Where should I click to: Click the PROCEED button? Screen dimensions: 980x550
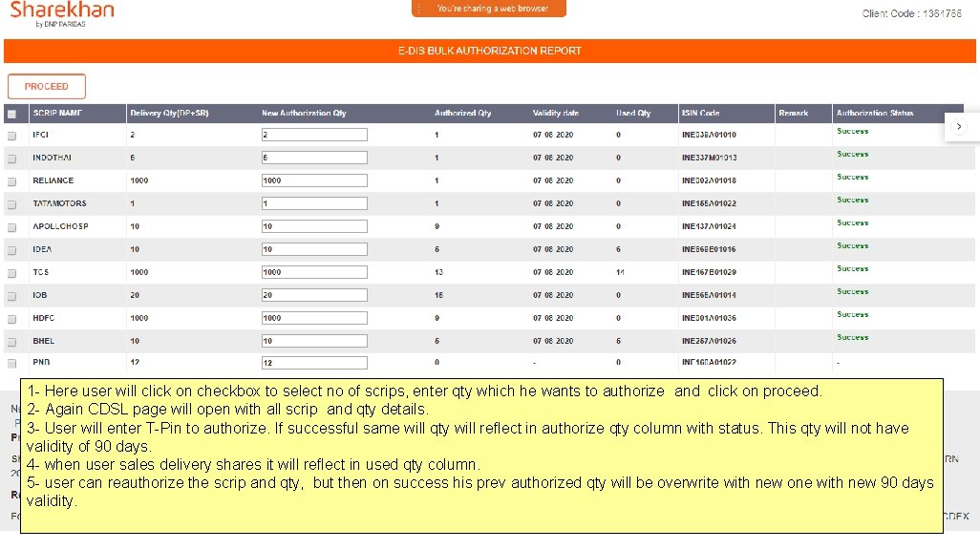tap(46, 86)
